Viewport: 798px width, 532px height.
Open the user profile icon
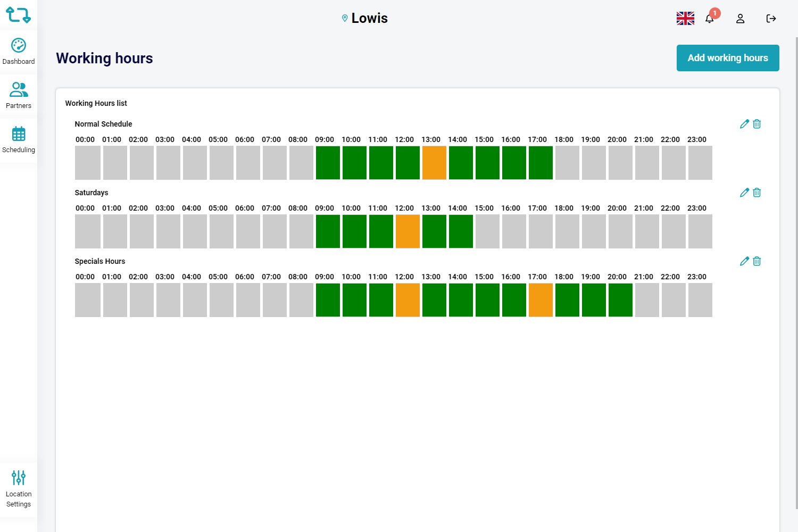[740, 19]
